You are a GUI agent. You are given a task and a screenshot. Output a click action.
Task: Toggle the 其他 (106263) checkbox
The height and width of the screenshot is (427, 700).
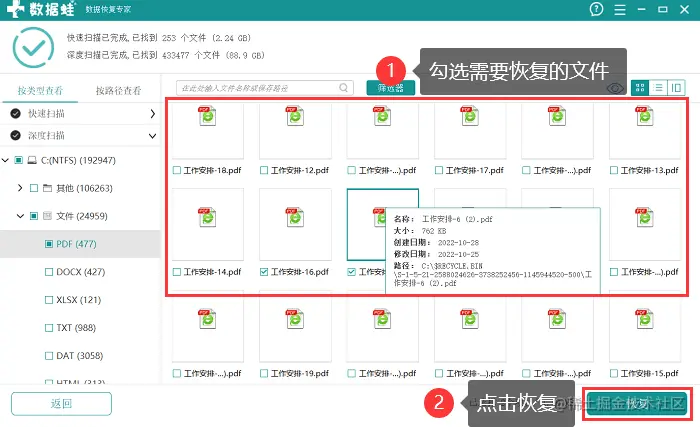33,188
